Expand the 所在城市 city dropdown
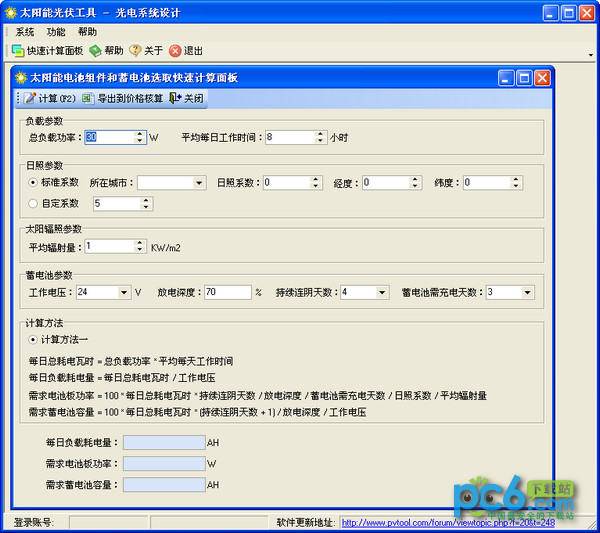The height and width of the screenshot is (533, 600). click(199, 183)
